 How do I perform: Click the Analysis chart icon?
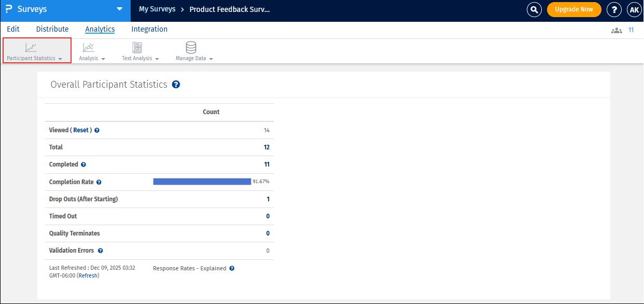89,48
